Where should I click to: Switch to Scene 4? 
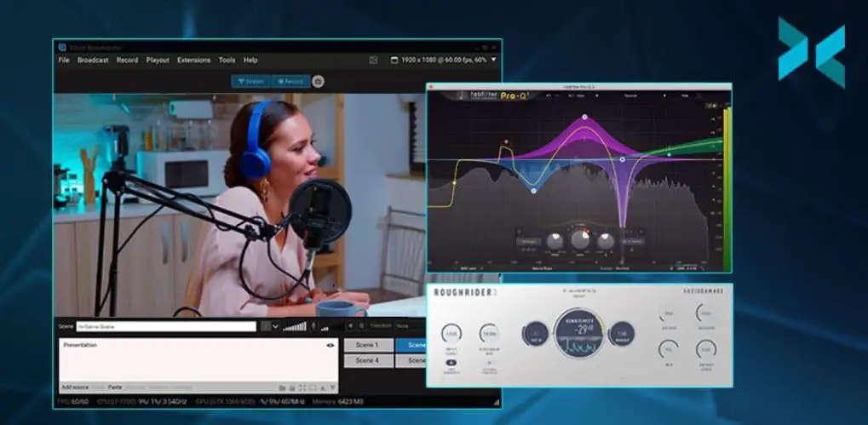368,360
